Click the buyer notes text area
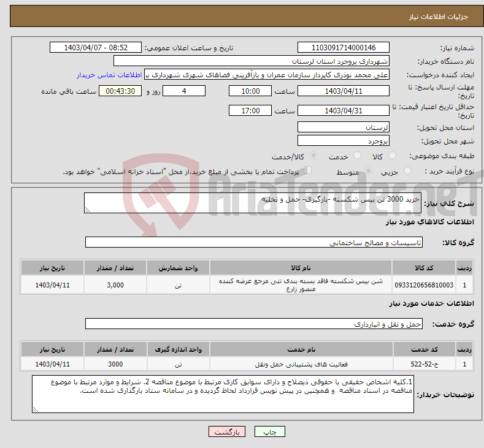This screenshot has width=484, height=448. (223, 393)
